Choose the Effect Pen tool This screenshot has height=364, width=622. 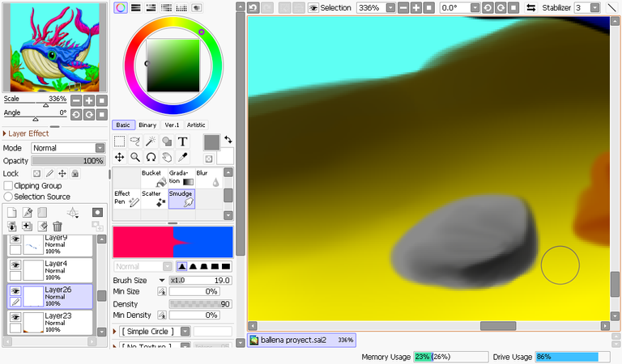click(126, 199)
